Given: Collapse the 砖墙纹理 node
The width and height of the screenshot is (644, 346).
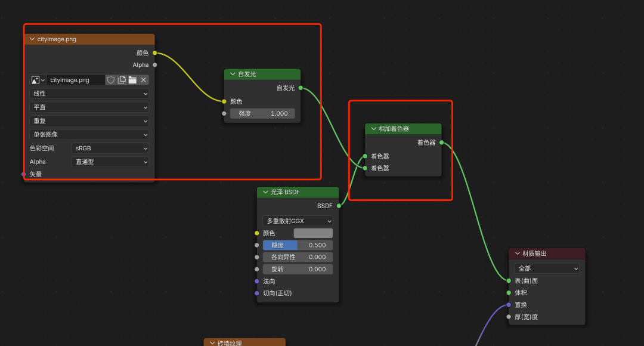Looking at the screenshot, I should tap(212, 343).
